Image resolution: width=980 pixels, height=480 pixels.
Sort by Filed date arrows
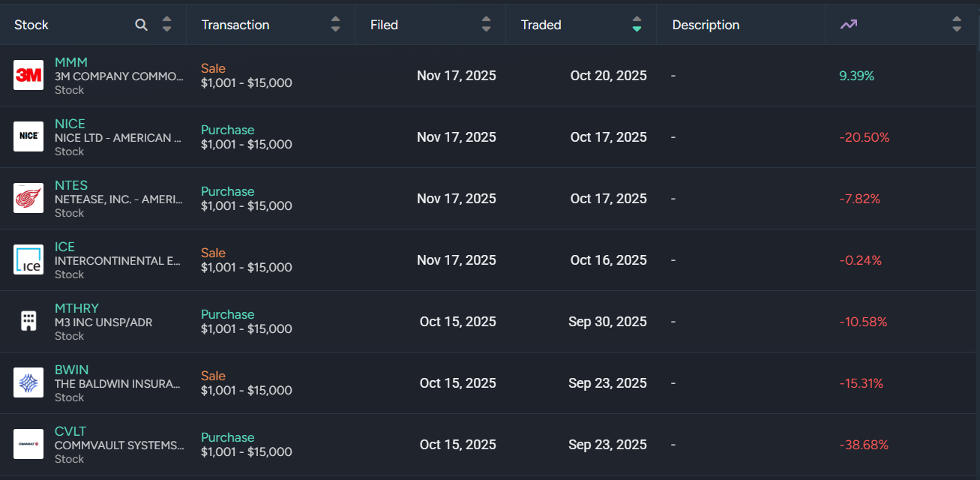pos(486,25)
